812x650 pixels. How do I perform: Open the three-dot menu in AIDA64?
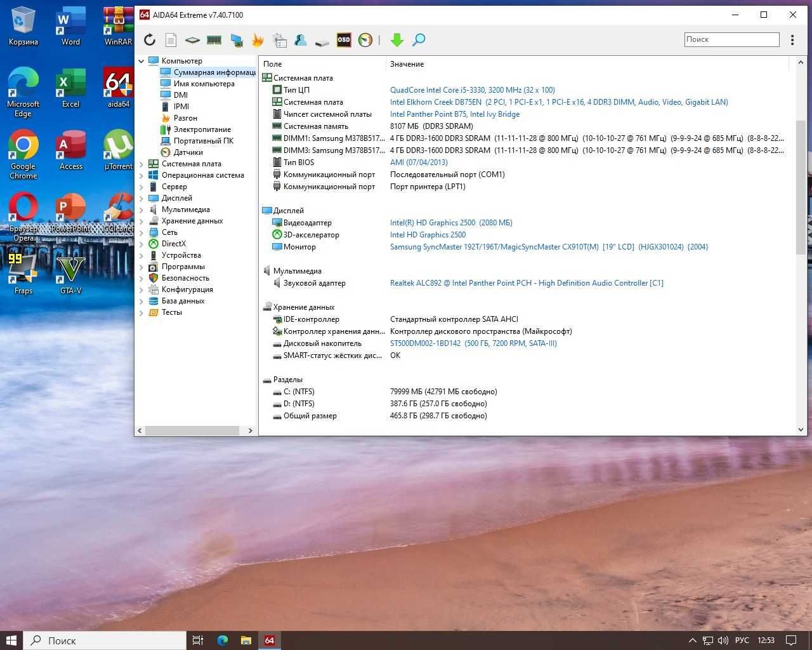coord(792,40)
